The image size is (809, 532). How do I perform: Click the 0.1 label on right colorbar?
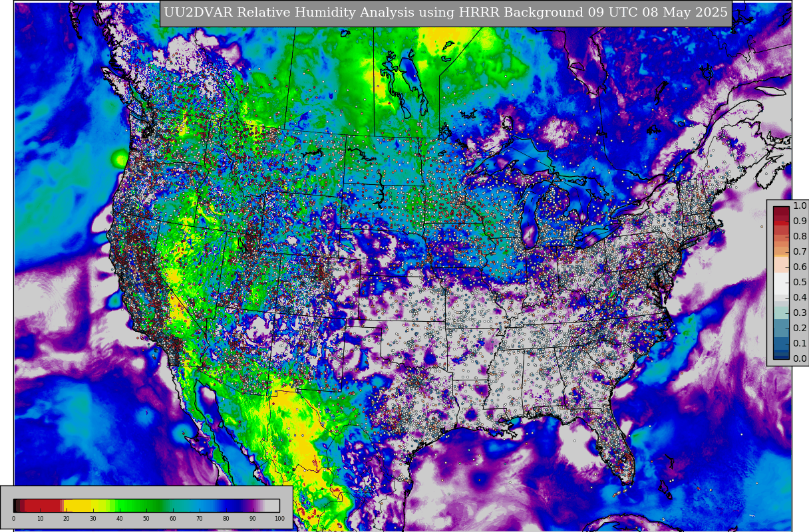coord(800,344)
